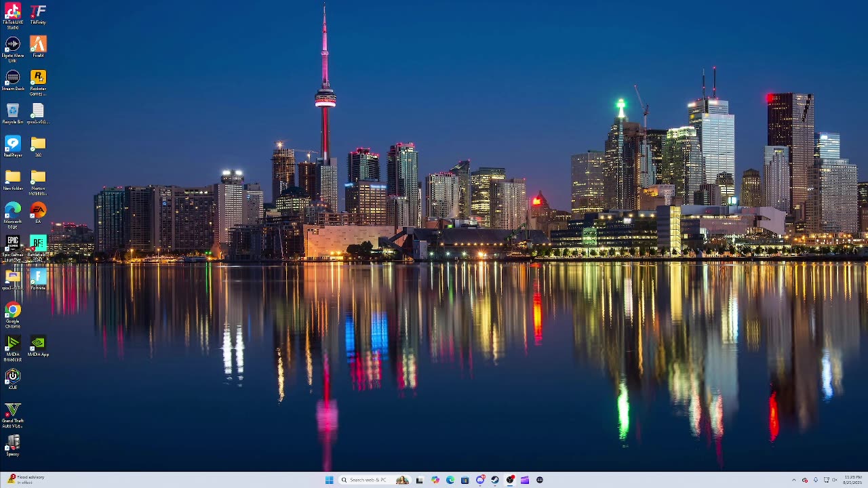Open the TikFinity desktop shortcut
The width and height of the screenshot is (868, 488).
coord(38,14)
